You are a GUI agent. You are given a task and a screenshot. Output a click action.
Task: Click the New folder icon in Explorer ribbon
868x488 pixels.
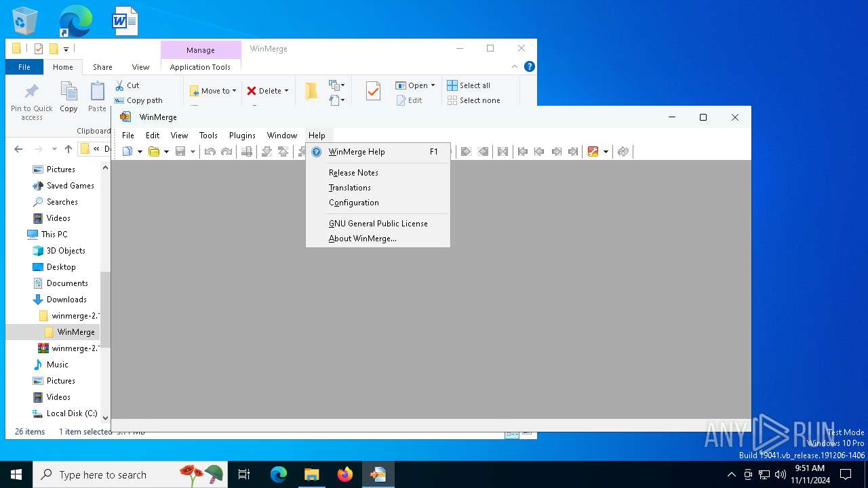[311, 91]
